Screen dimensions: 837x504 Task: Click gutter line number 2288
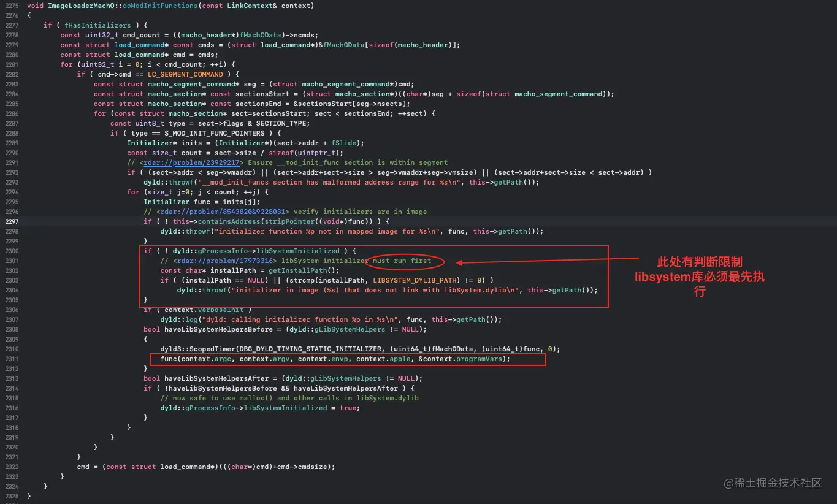pyautogui.click(x=11, y=133)
